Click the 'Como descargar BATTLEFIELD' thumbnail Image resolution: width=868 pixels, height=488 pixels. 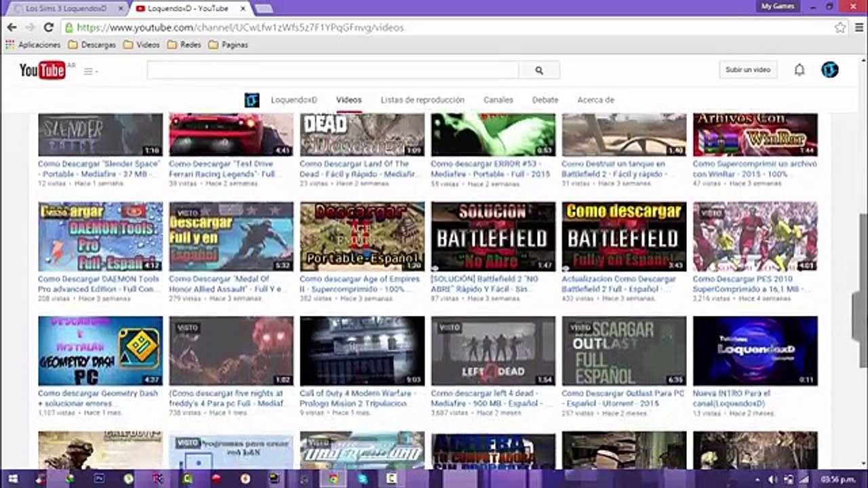click(x=624, y=237)
